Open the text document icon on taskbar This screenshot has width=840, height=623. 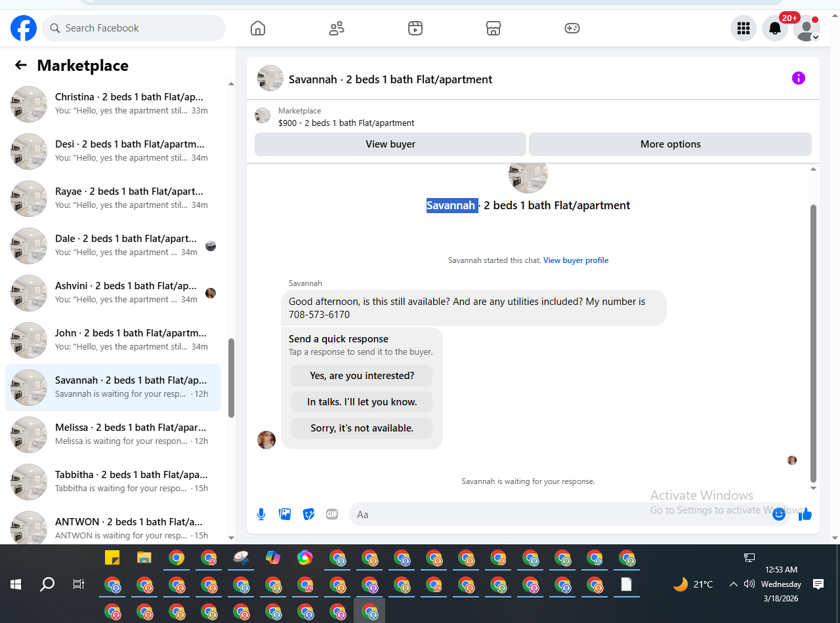click(626, 584)
